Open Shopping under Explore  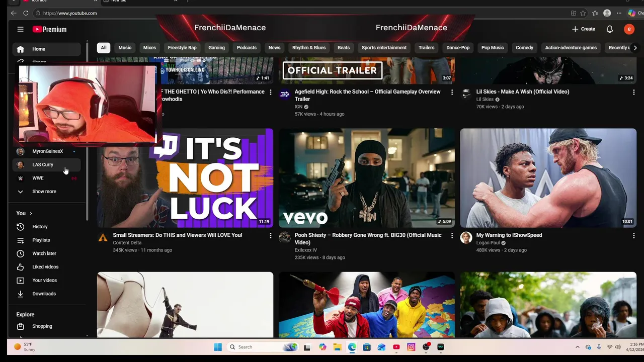tap(46, 326)
